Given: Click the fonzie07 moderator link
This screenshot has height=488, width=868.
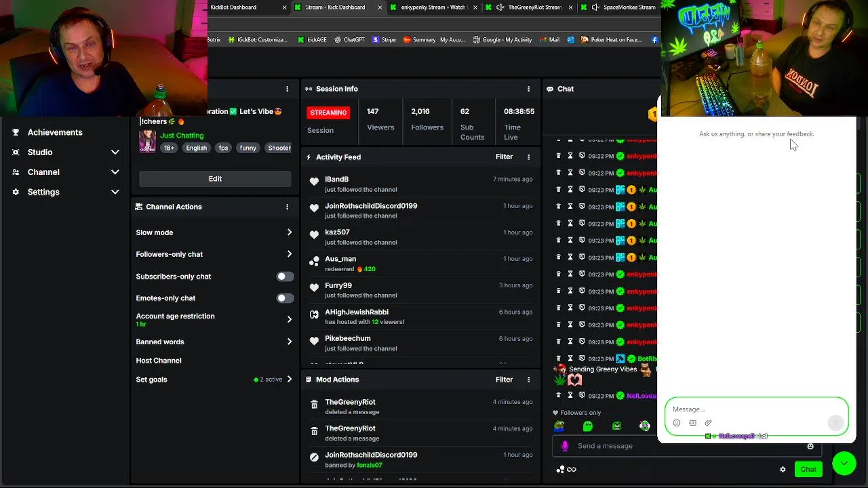Looking at the screenshot, I should pos(370,466).
